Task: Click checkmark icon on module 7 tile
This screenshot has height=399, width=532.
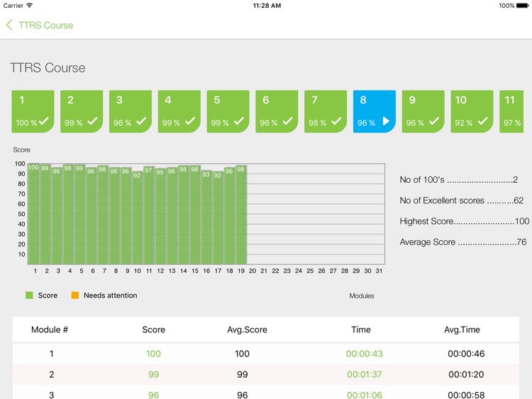Action: coord(336,121)
